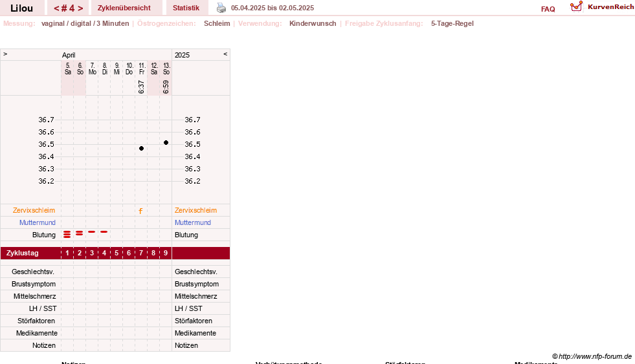Click the heavy bleeding icon on day 1

pyautogui.click(x=67, y=234)
